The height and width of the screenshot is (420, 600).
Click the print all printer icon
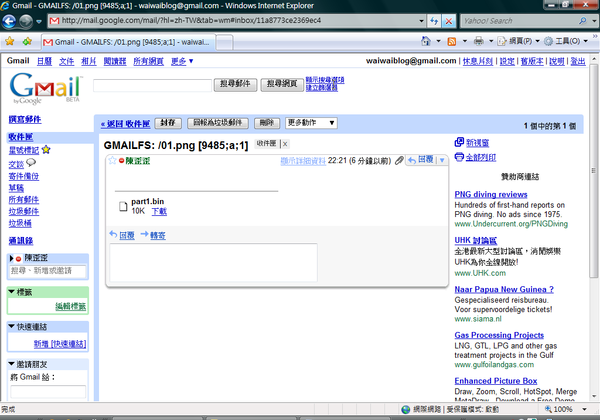click(459, 157)
